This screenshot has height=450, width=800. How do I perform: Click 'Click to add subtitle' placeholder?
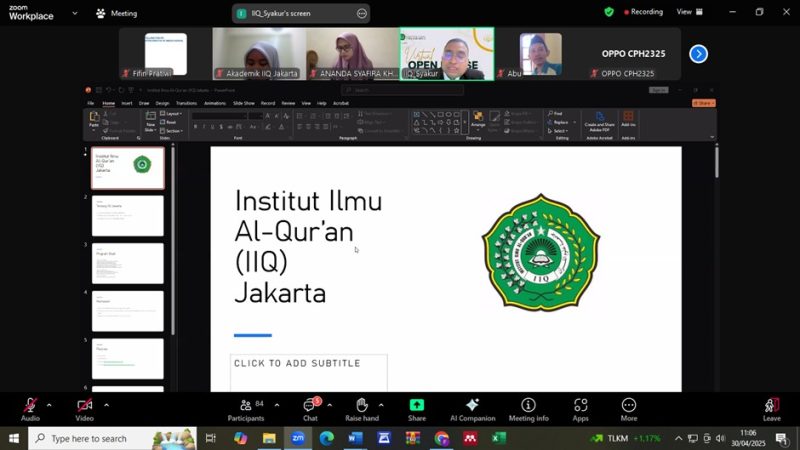pyautogui.click(x=308, y=373)
